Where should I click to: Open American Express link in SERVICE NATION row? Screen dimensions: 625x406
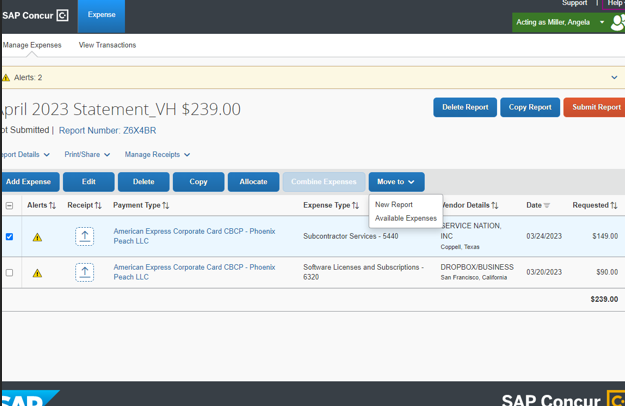[195, 236]
